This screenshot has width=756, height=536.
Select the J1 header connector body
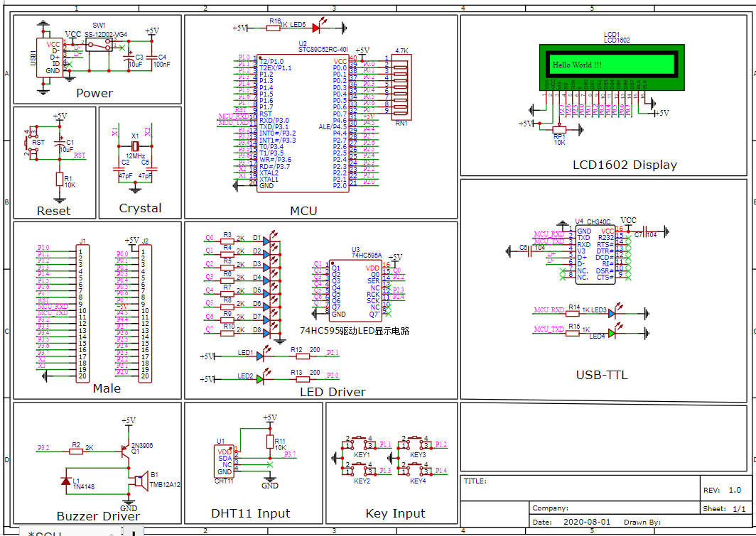[x=82, y=314]
